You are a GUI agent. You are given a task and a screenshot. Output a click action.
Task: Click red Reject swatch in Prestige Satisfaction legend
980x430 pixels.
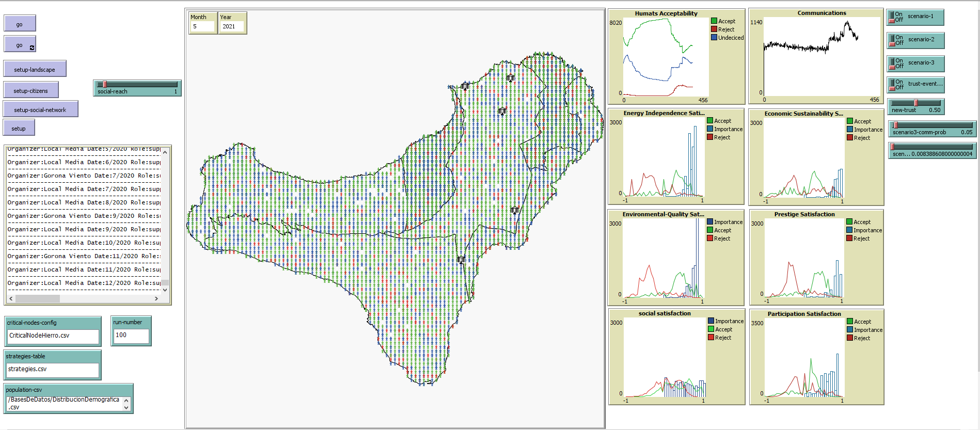click(849, 238)
